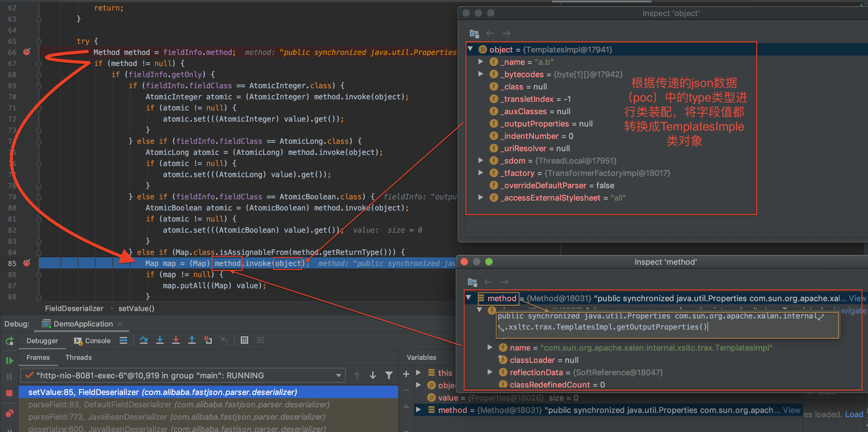Toggle code fold marker at line 68
868x432 pixels.
coord(39,75)
